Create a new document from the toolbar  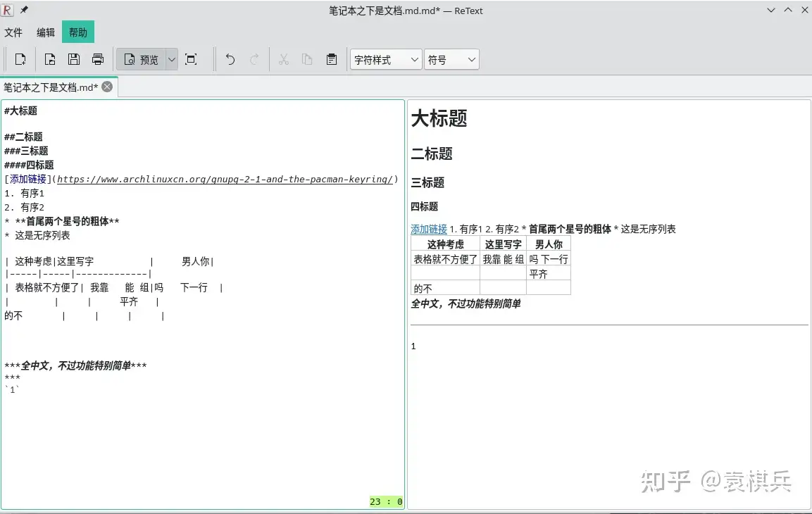click(20, 60)
